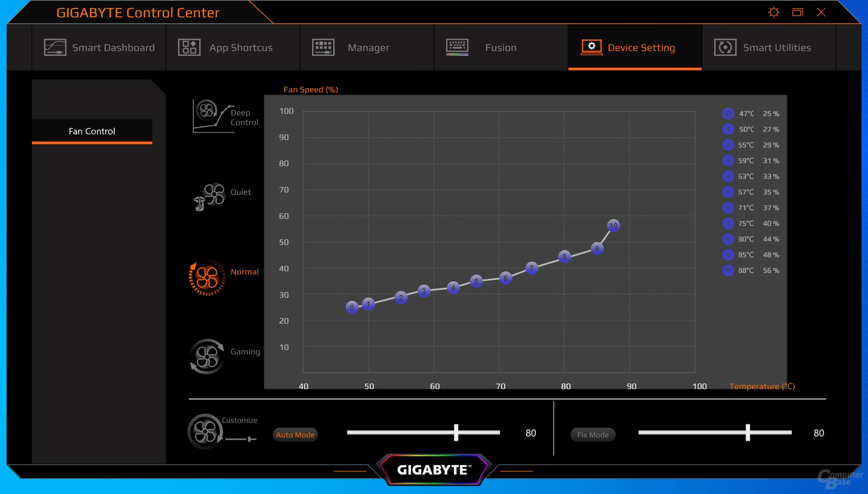Select curve point 1 on the graph
The width and height of the screenshot is (868, 494).
tap(368, 304)
